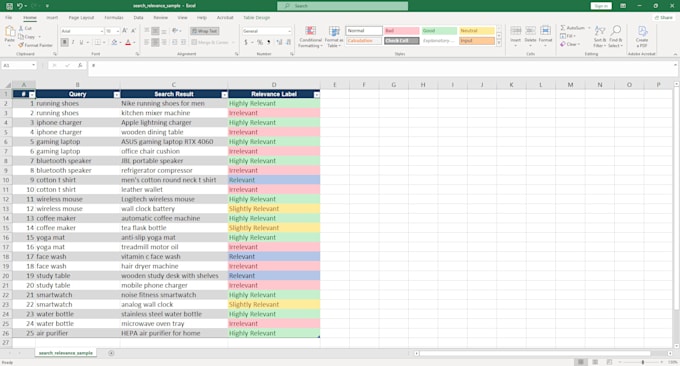Click the title bar Search box

[343, 6]
